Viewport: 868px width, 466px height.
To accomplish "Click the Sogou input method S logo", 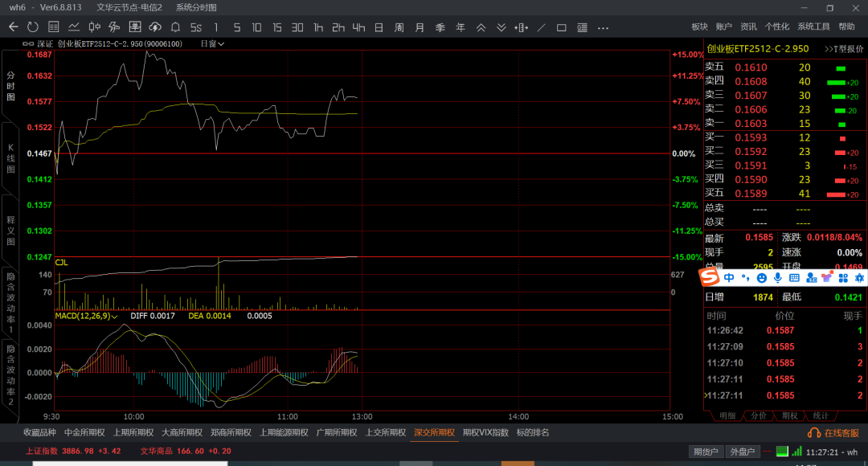I will coord(710,276).
